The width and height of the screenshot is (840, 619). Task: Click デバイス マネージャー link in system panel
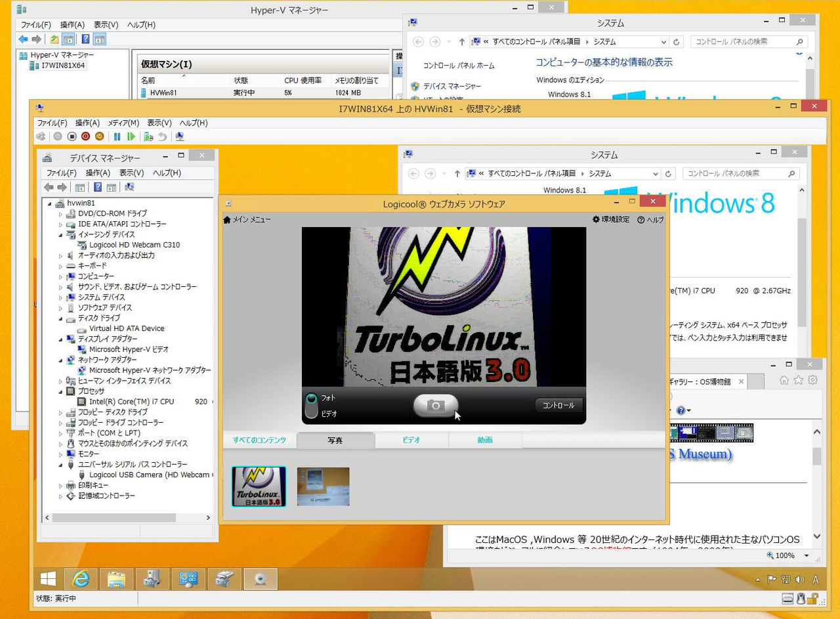point(452,86)
